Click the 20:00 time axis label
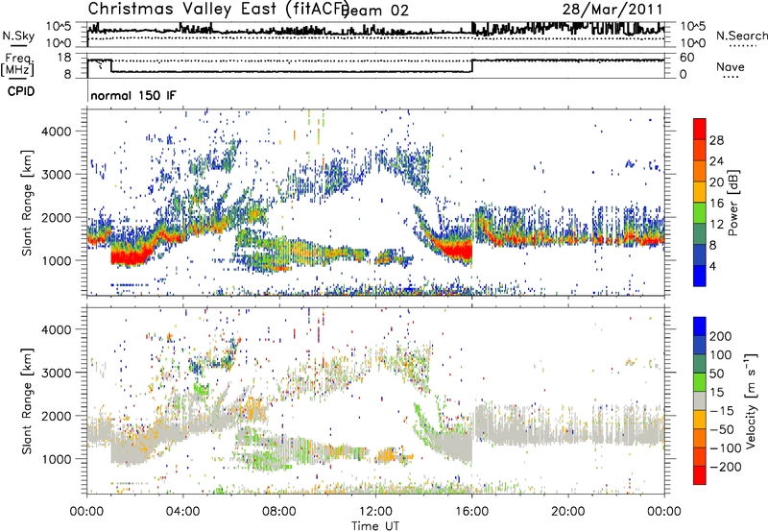Screen dimensions: 768x532 pyautogui.click(x=568, y=512)
